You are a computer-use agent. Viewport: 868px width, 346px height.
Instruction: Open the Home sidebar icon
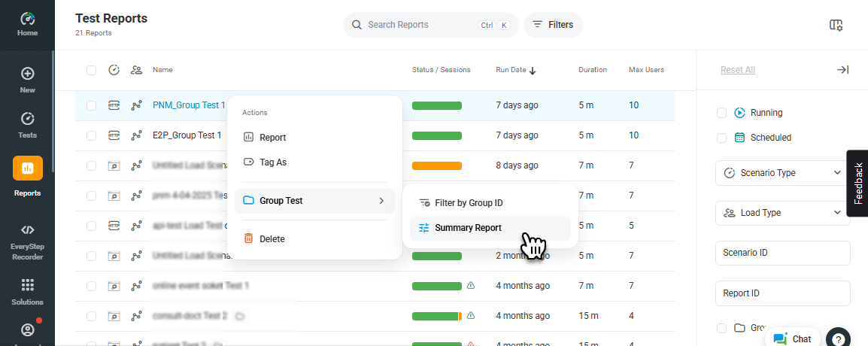(x=27, y=24)
